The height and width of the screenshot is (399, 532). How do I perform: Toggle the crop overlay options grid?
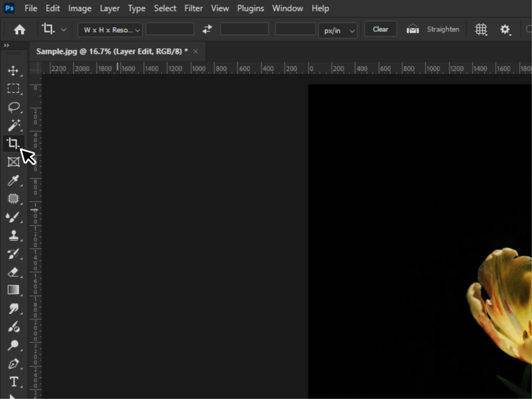pos(481,30)
